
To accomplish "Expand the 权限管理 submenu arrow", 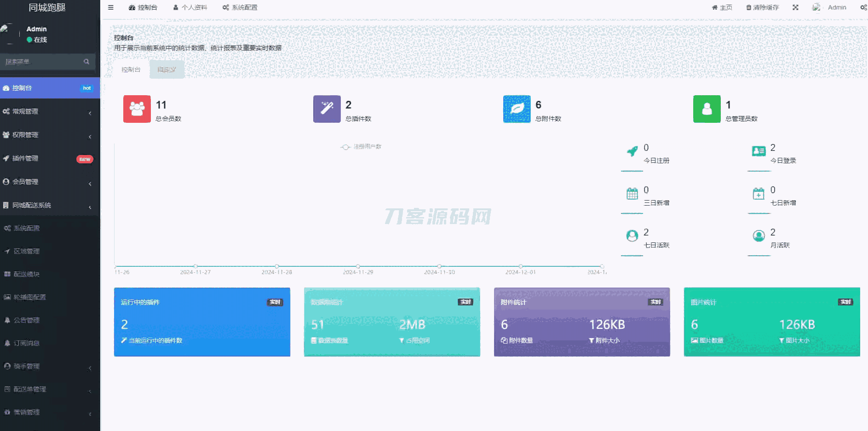I will pyautogui.click(x=90, y=137).
